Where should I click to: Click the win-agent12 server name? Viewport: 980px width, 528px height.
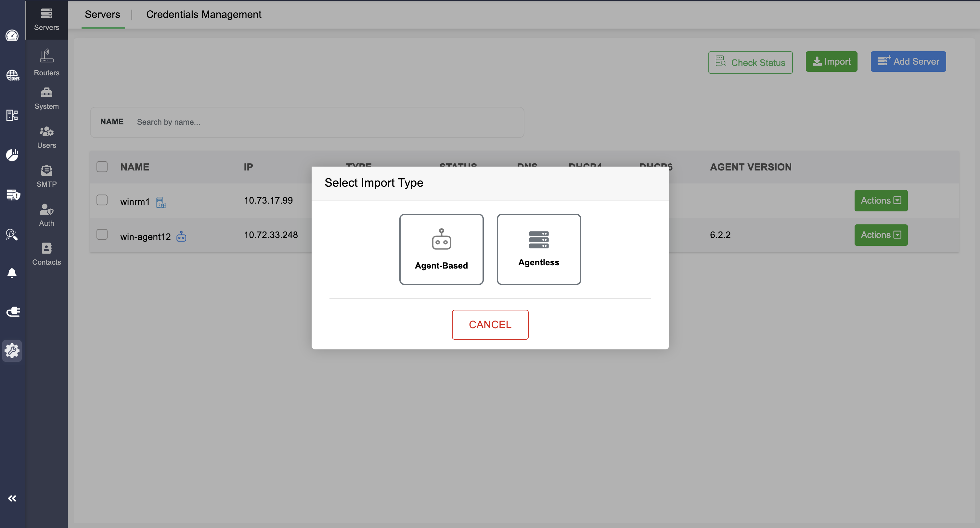click(x=145, y=237)
